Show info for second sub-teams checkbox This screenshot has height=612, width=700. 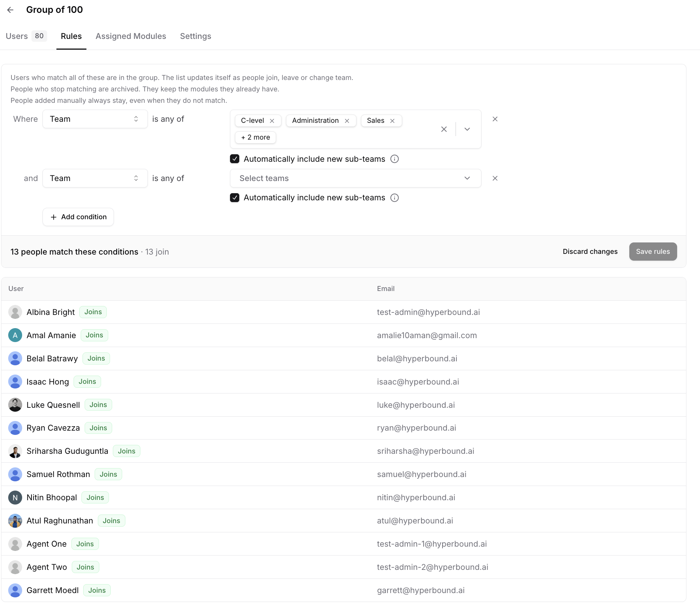395,198
